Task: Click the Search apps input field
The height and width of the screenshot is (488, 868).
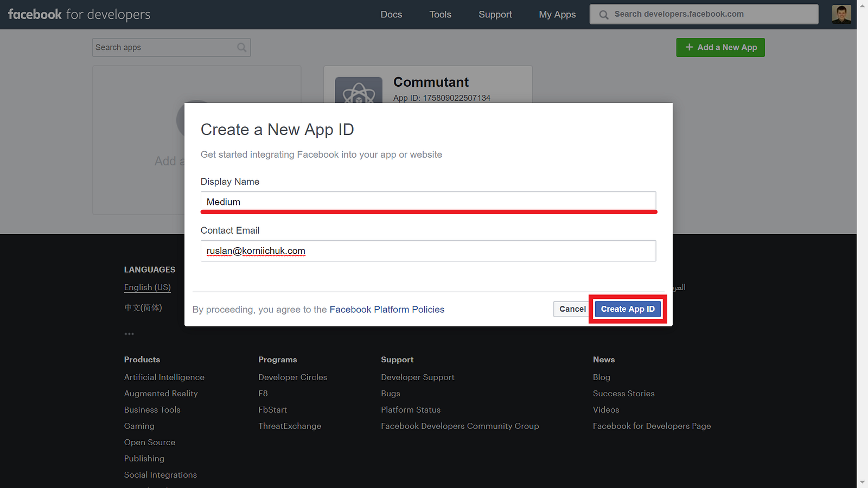Action: click(x=171, y=48)
